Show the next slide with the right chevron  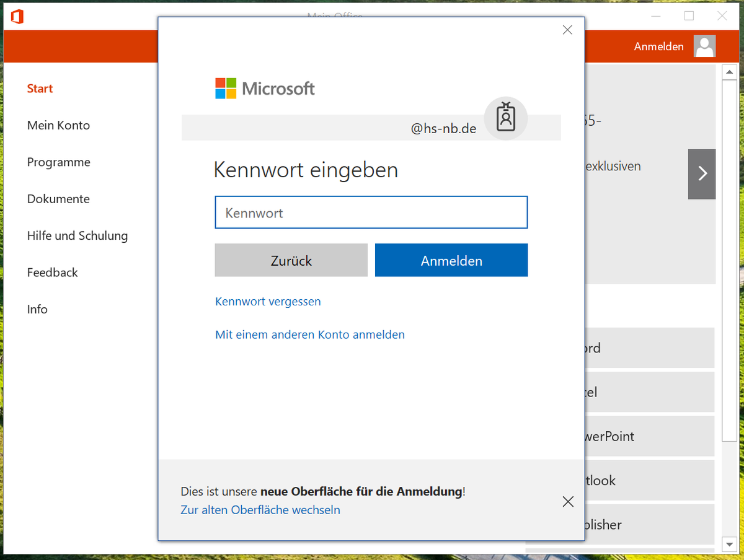pyautogui.click(x=702, y=174)
